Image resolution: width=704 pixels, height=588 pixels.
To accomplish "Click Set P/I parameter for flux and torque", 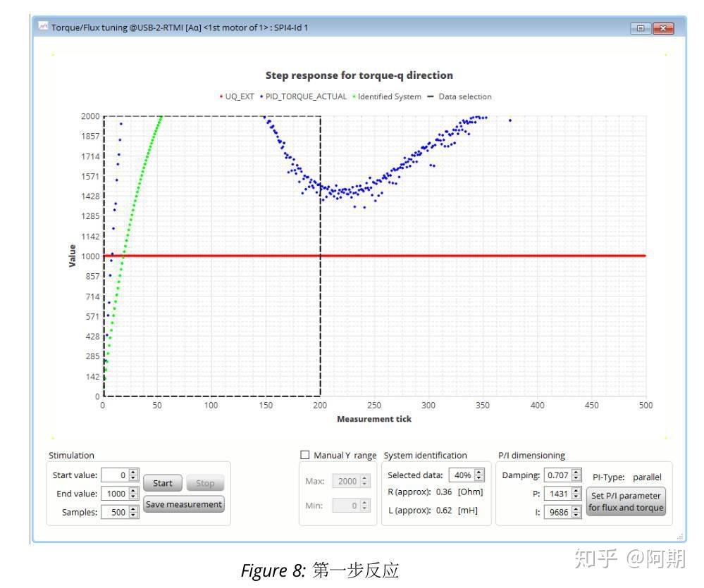I will coord(624,501).
